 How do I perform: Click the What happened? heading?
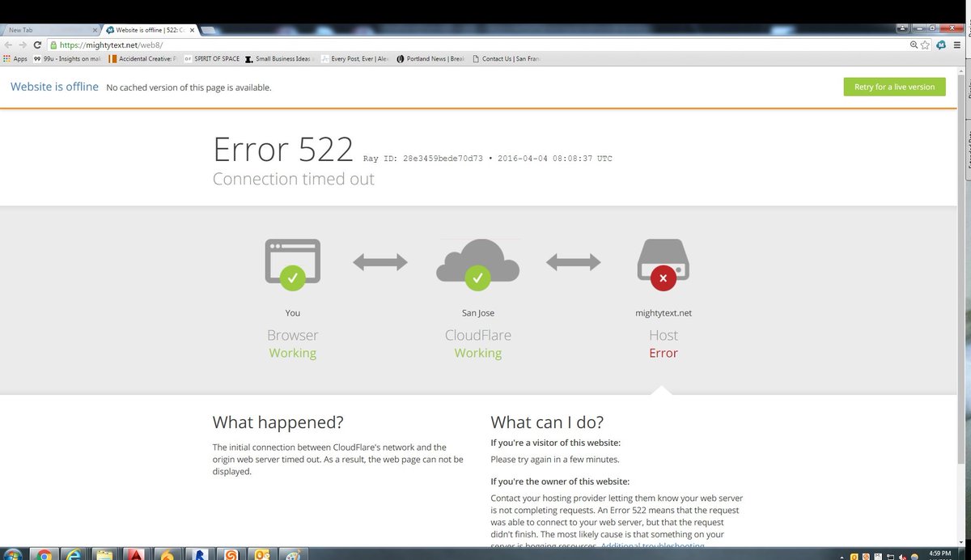click(278, 422)
